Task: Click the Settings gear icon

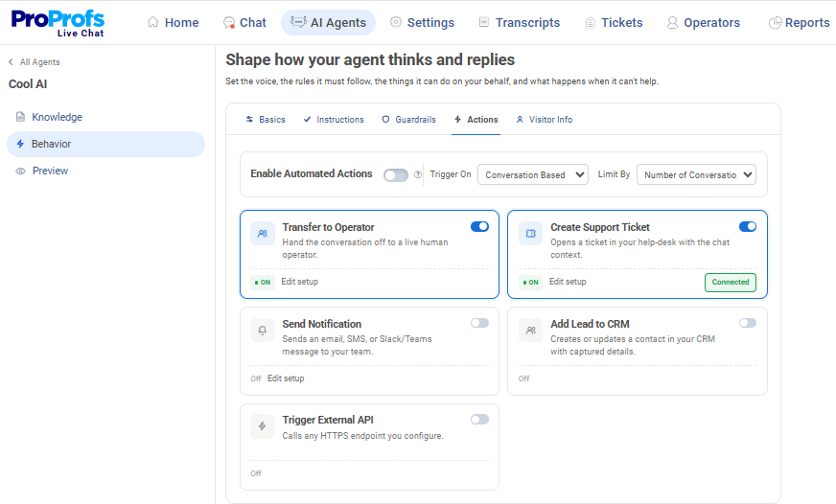Action: (396, 22)
